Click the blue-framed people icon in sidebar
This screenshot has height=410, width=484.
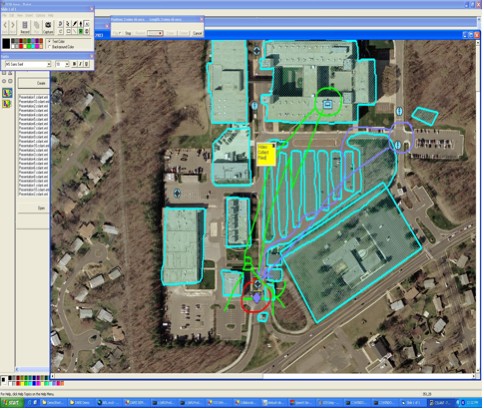point(7,93)
